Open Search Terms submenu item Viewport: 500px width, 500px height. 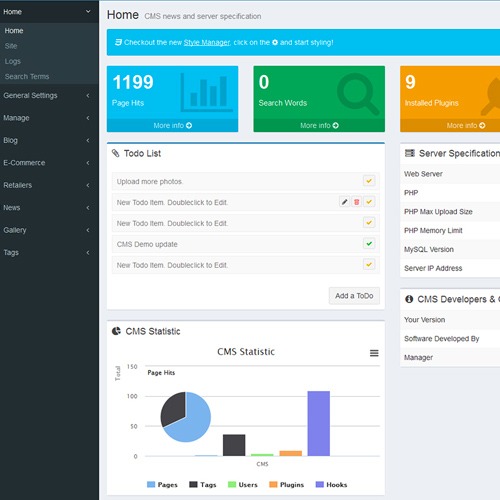click(27, 77)
